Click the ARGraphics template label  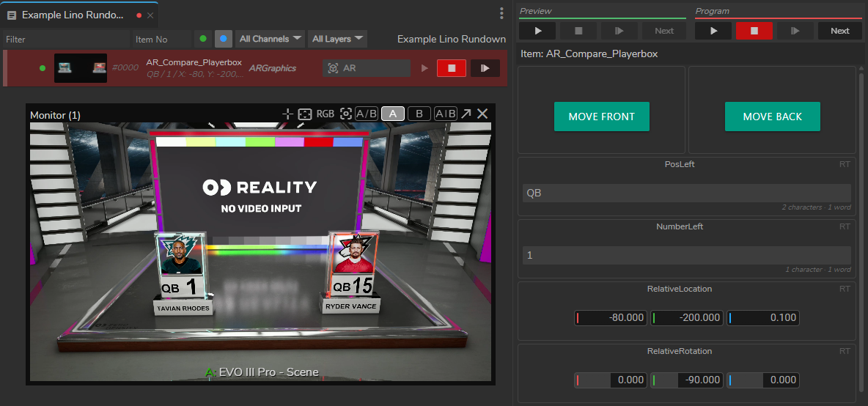273,68
